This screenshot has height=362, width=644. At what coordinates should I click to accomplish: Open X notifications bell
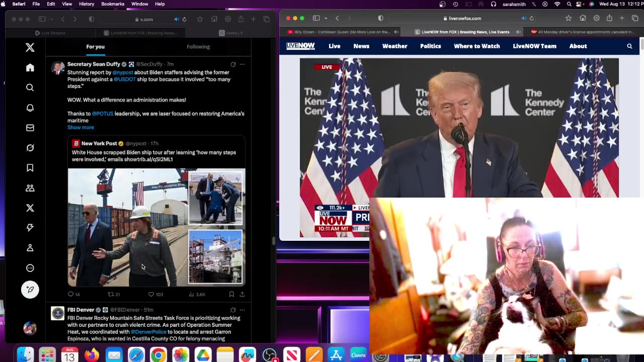tap(30, 108)
